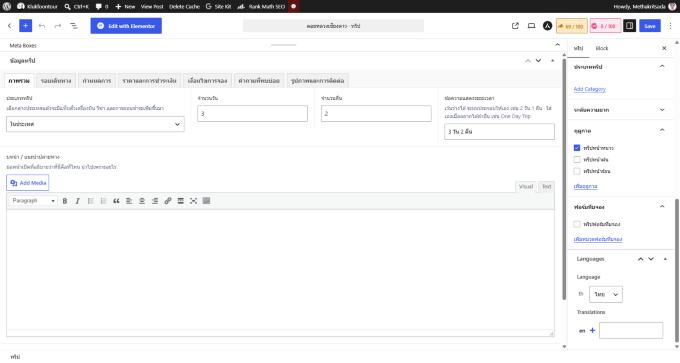Open the three-dot options menu
The image size is (680, 363).
coord(670,26)
